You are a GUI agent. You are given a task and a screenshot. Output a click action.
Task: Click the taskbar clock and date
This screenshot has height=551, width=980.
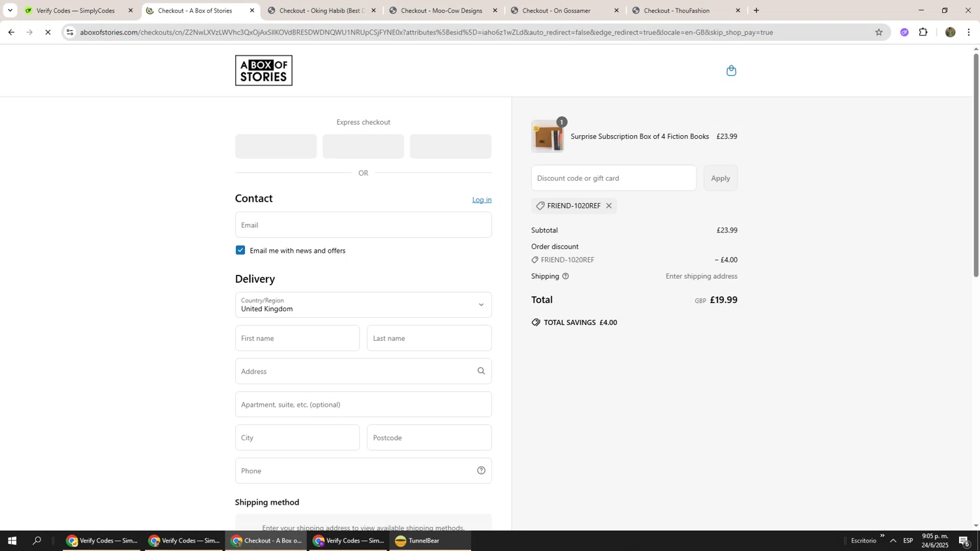(935, 541)
